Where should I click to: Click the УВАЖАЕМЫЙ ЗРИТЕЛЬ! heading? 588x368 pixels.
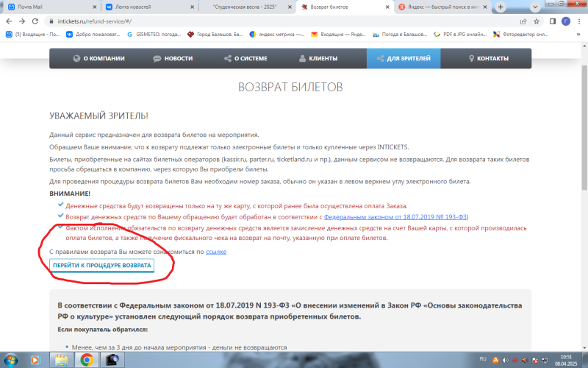pos(99,116)
